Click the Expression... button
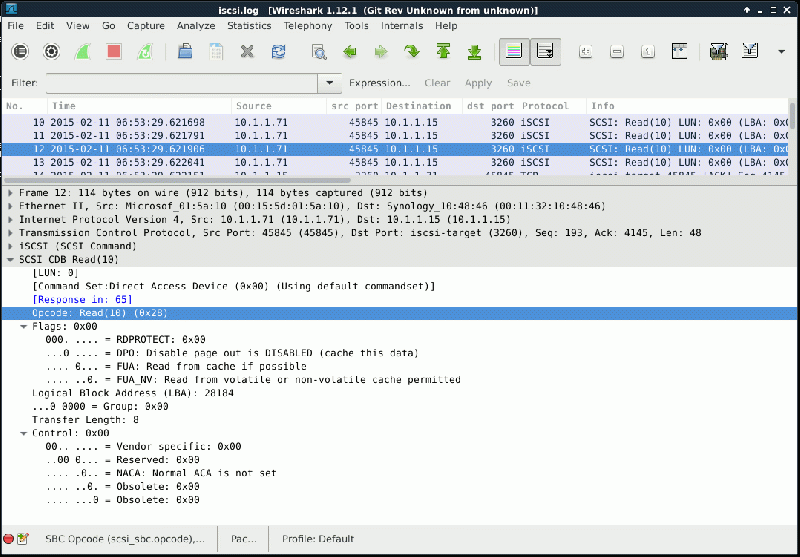The width and height of the screenshot is (800, 557). (380, 83)
